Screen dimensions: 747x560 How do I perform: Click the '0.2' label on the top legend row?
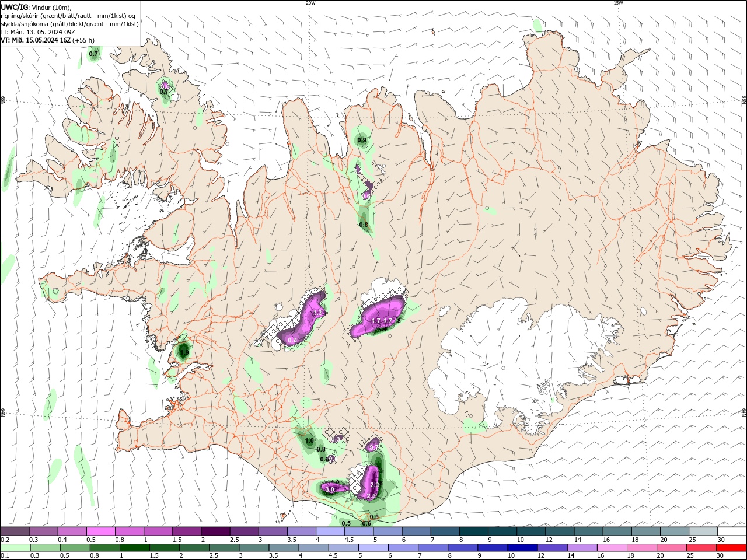[x=5, y=540]
